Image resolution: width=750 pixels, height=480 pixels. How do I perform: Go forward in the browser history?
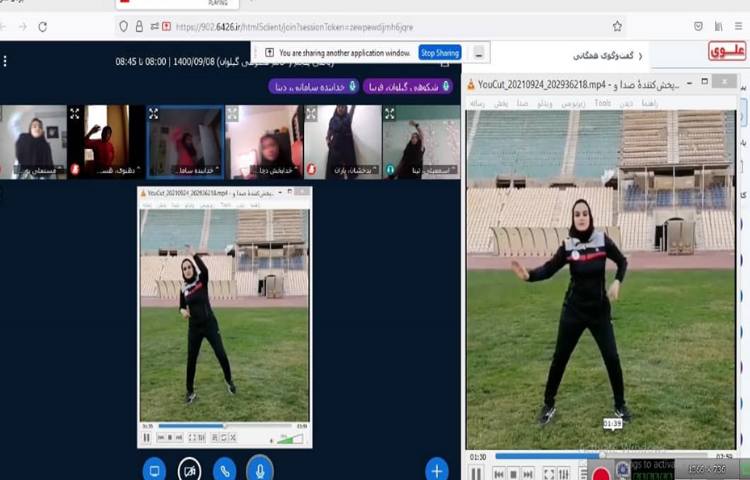pyautogui.click(x=23, y=27)
